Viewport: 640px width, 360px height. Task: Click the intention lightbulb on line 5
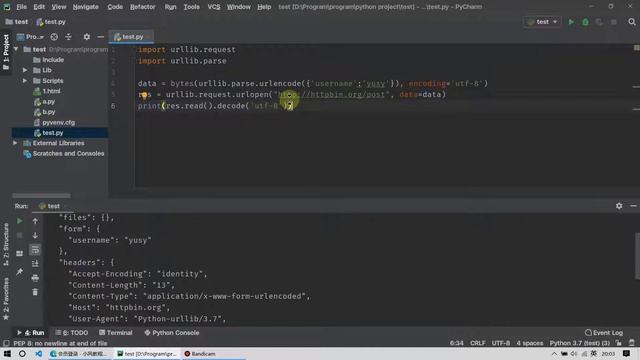click(x=144, y=96)
